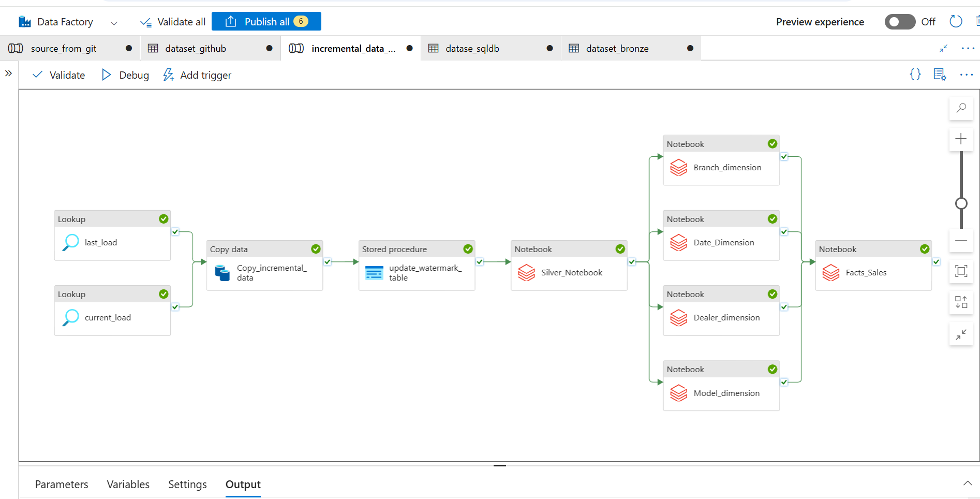Click the Publish all count badge
The height and width of the screenshot is (499, 980).
[301, 21]
